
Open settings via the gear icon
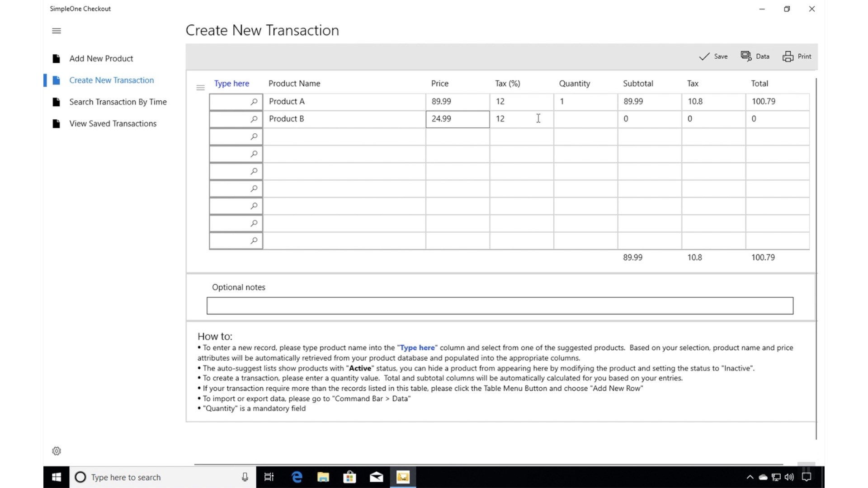[x=57, y=451]
